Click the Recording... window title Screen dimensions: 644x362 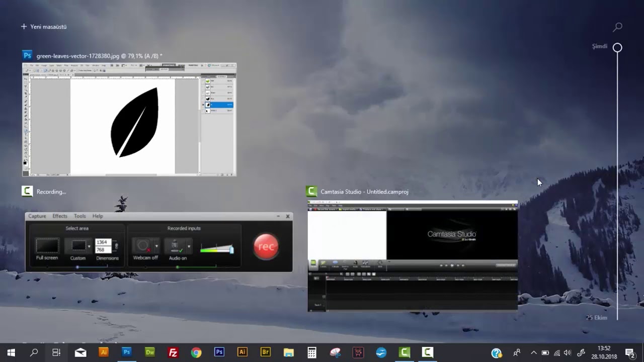[51, 192]
